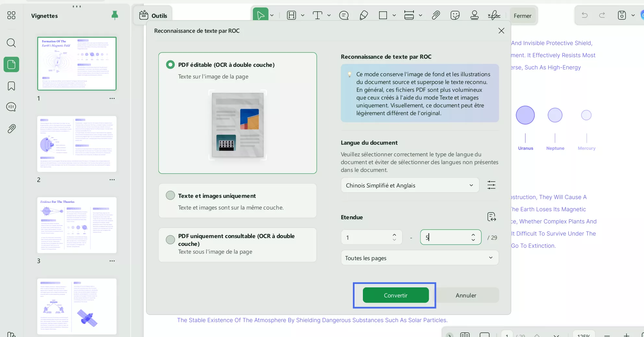The image size is (644, 337).
Task: Select the rectangle shape tool
Action: point(383,15)
